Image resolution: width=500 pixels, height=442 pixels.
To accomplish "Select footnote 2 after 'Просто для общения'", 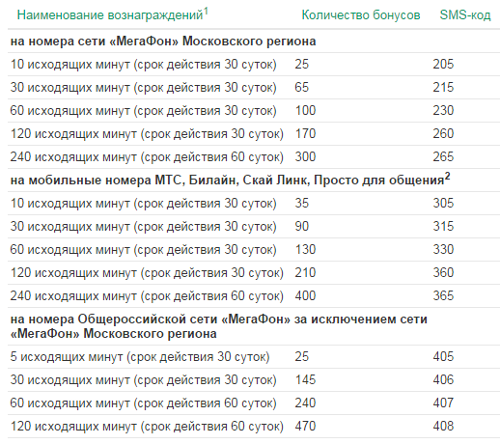I will (x=448, y=176).
